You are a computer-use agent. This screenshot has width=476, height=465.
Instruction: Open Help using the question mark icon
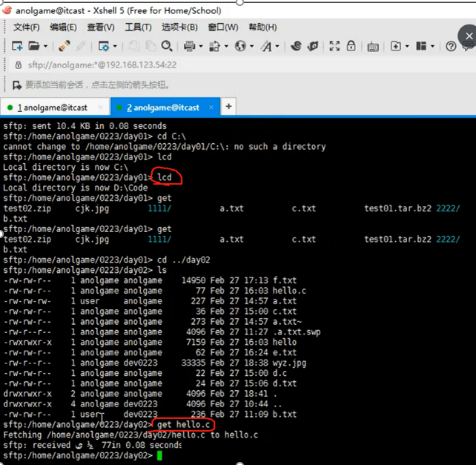coord(451,46)
